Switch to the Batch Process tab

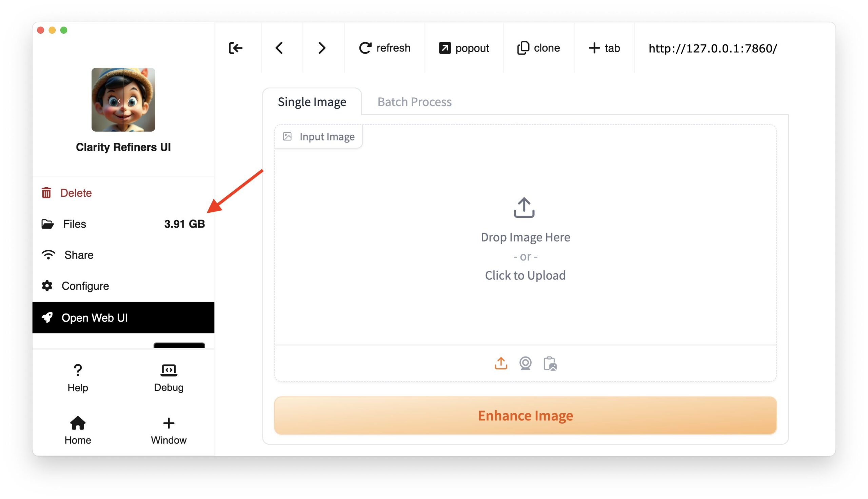pos(414,101)
